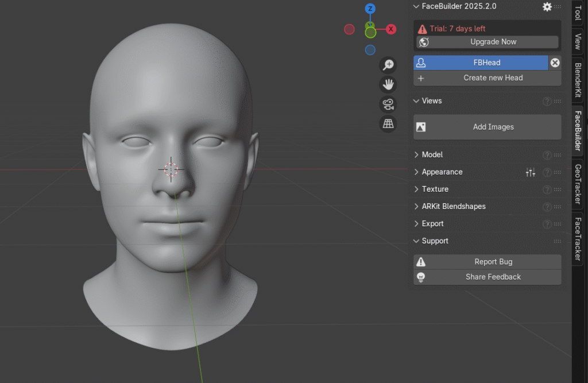Collapse the Views panel

[431, 101]
